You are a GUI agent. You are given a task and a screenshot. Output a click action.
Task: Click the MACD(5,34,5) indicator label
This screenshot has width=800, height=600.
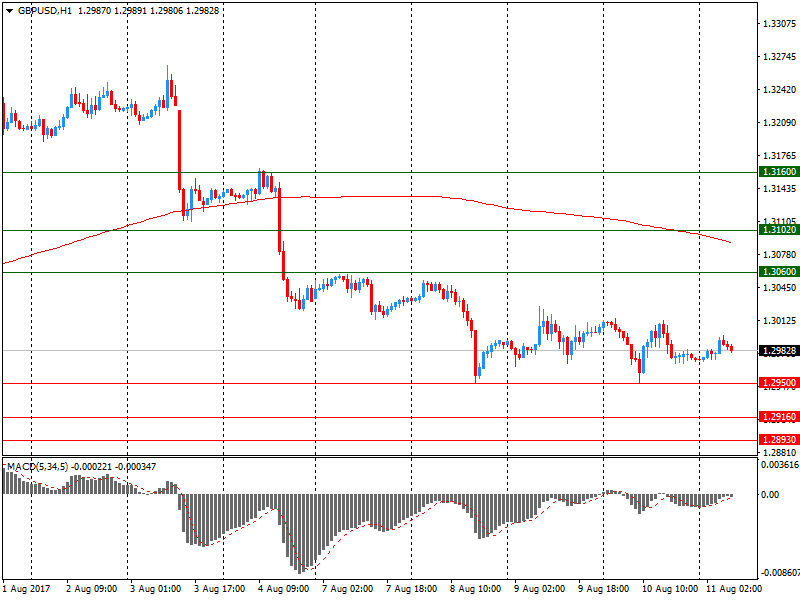[37, 467]
